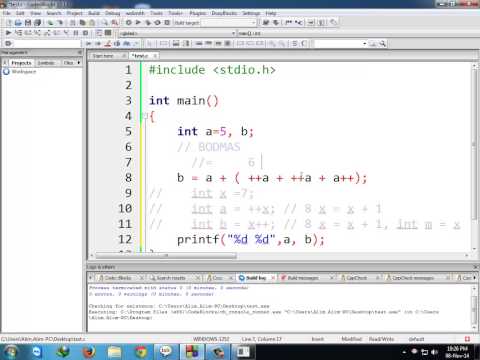Click the Build and run icon
Image resolution: width=480 pixels, height=360 pixels.
[148, 23]
